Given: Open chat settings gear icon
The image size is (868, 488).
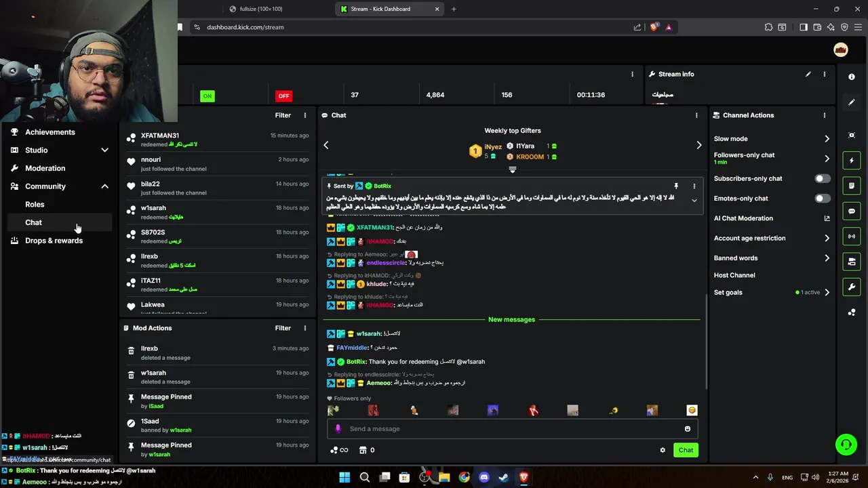Looking at the screenshot, I should [x=663, y=450].
